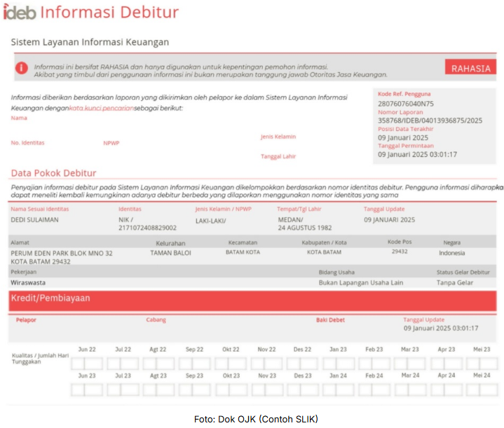Select the Data Pokok Debitur heading
This screenshot has height=428, width=504.
pyautogui.click(x=53, y=173)
